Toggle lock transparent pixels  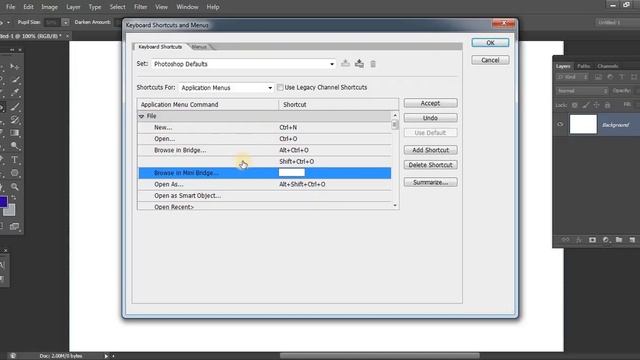click(575, 105)
